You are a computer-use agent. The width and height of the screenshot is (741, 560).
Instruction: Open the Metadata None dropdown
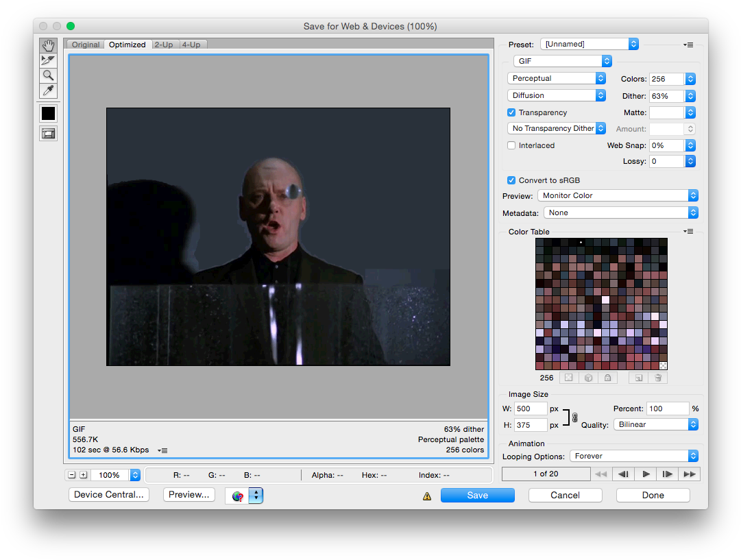click(621, 212)
